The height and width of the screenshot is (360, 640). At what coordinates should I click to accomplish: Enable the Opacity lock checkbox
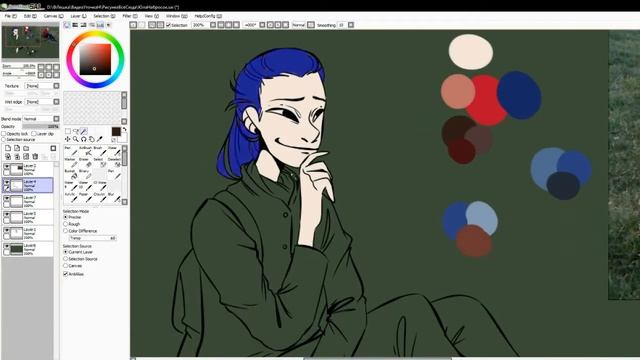coord(3,133)
